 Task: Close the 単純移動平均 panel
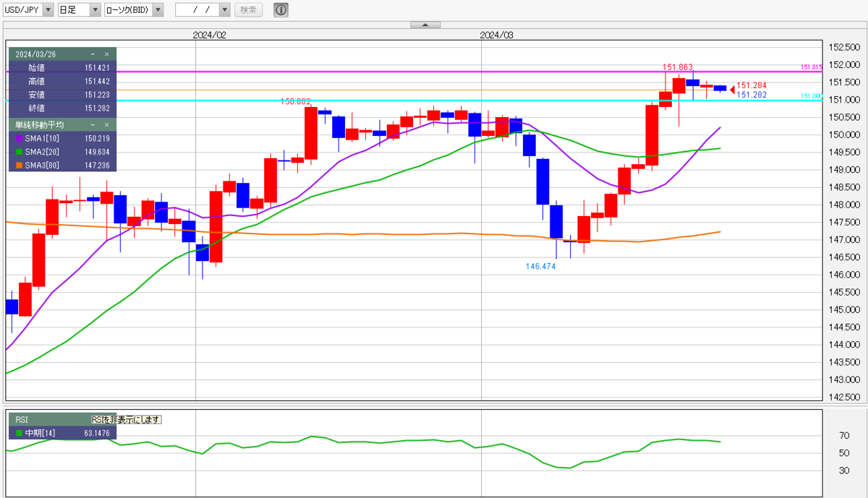[x=106, y=124]
